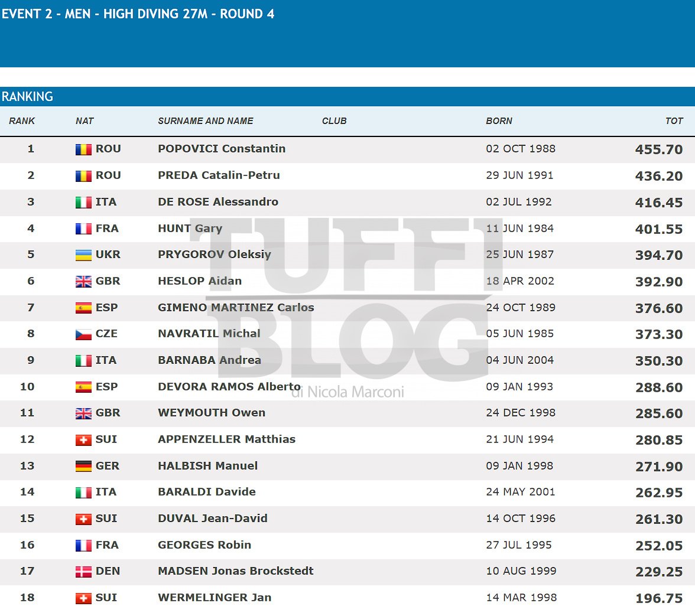The height and width of the screenshot is (616, 695).
Task: Click the DEN nationality code
Action: tap(108, 571)
